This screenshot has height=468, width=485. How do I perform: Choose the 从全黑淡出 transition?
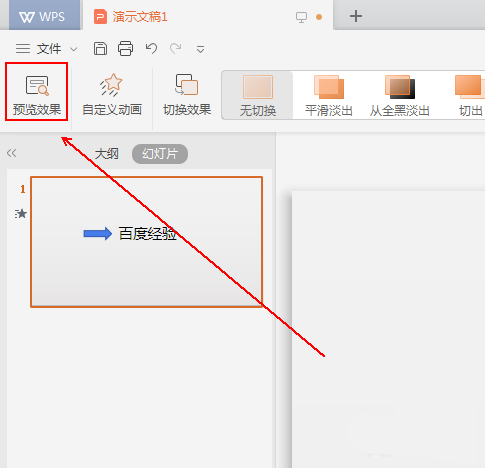coord(399,96)
